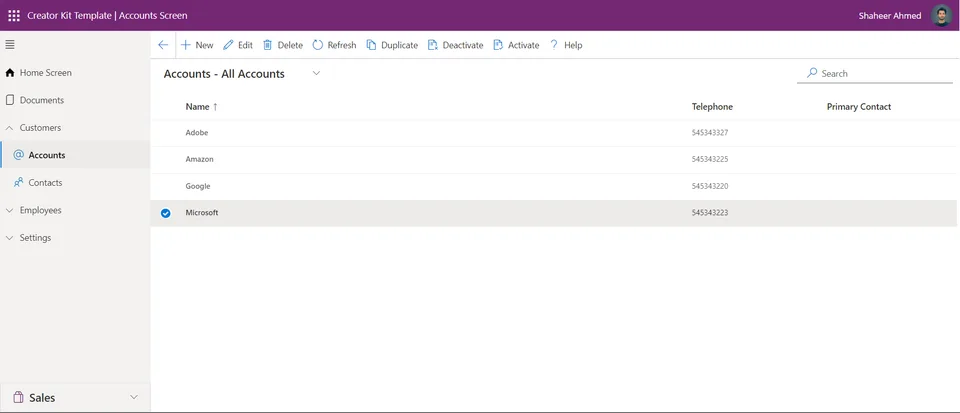This screenshot has height=413, width=960.
Task: Open the app launcher waffle icon
Action: [x=13, y=15]
